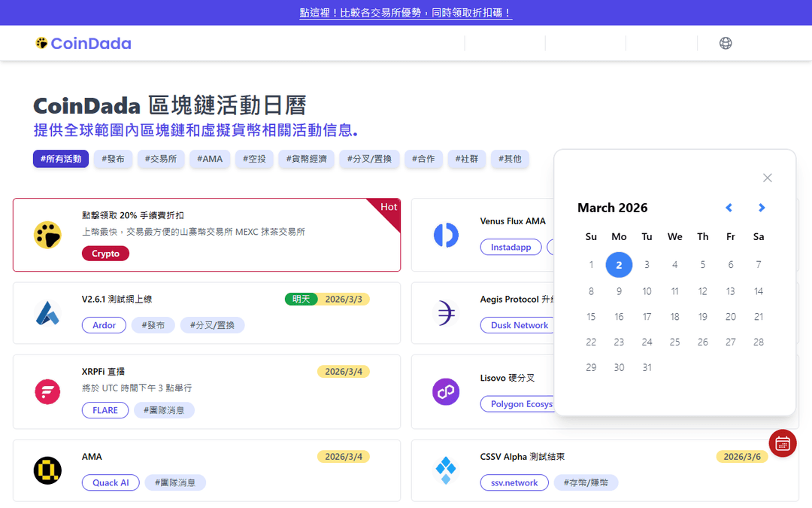Click the Instadapp tag button

(511, 248)
